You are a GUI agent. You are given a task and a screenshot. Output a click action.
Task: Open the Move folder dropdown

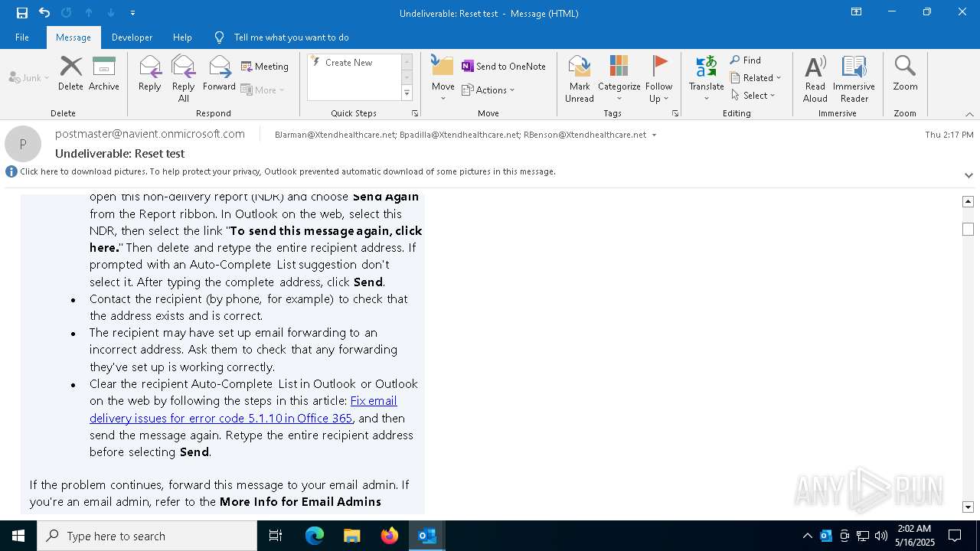pyautogui.click(x=443, y=79)
